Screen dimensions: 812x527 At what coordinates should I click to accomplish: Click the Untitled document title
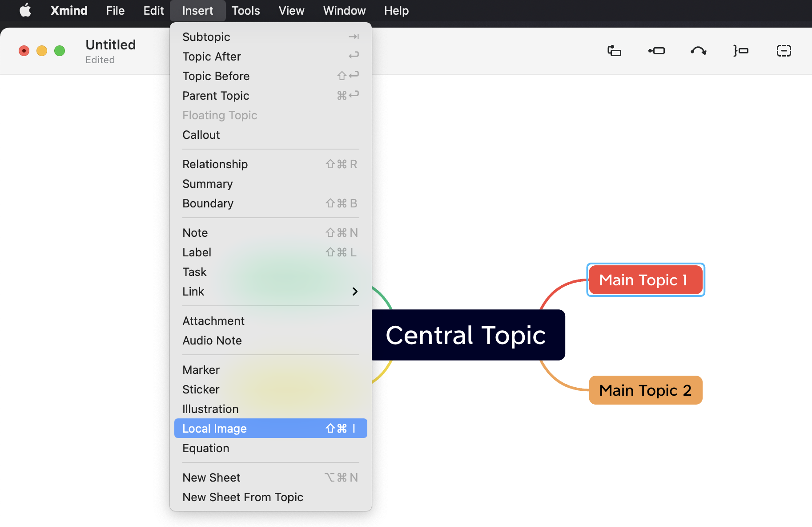click(x=111, y=45)
